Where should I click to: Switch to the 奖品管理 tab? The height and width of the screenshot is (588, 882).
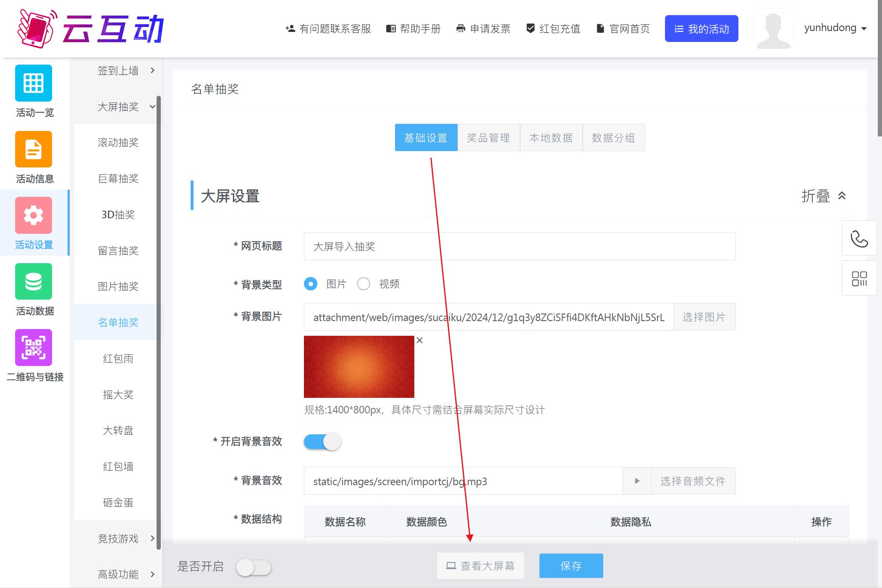point(488,137)
